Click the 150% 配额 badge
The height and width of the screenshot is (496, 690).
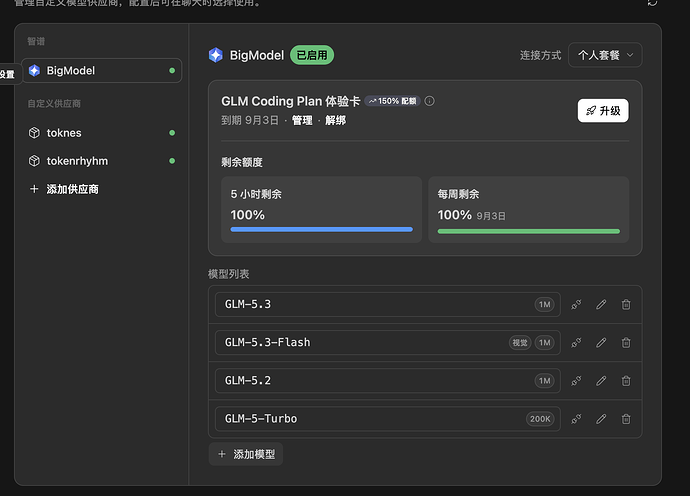[393, 101]
